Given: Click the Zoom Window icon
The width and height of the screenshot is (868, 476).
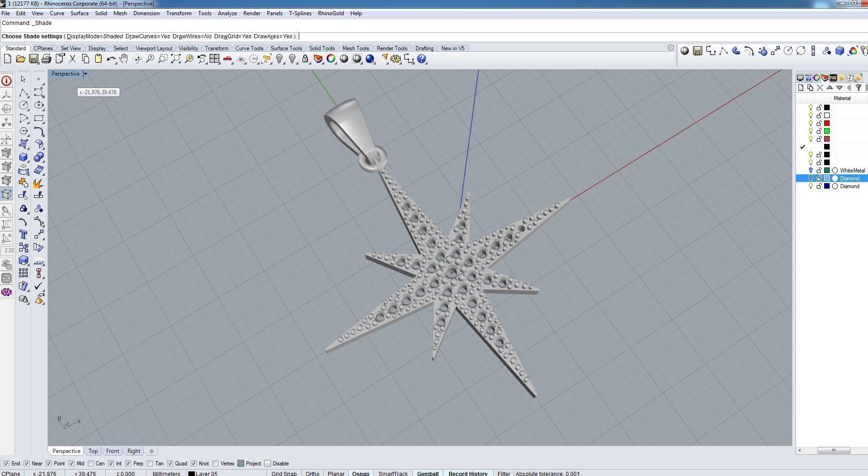Looking at the screenshot, I should [x=163, y=59].
